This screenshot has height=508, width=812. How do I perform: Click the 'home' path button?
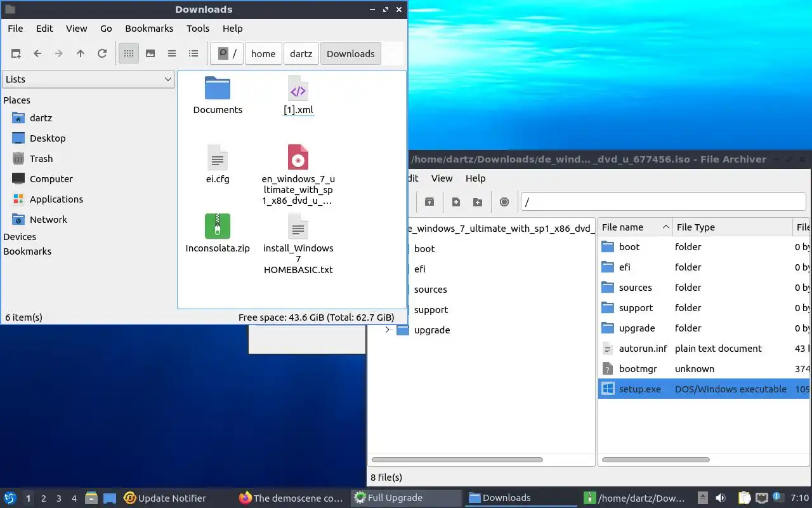tap(263, 54)
